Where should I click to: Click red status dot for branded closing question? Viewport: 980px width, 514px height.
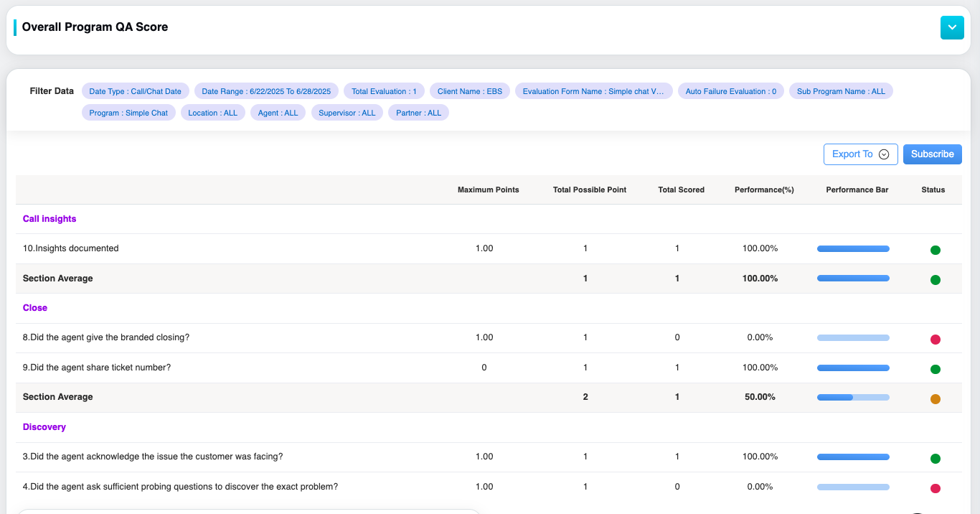tap(935, 340)
